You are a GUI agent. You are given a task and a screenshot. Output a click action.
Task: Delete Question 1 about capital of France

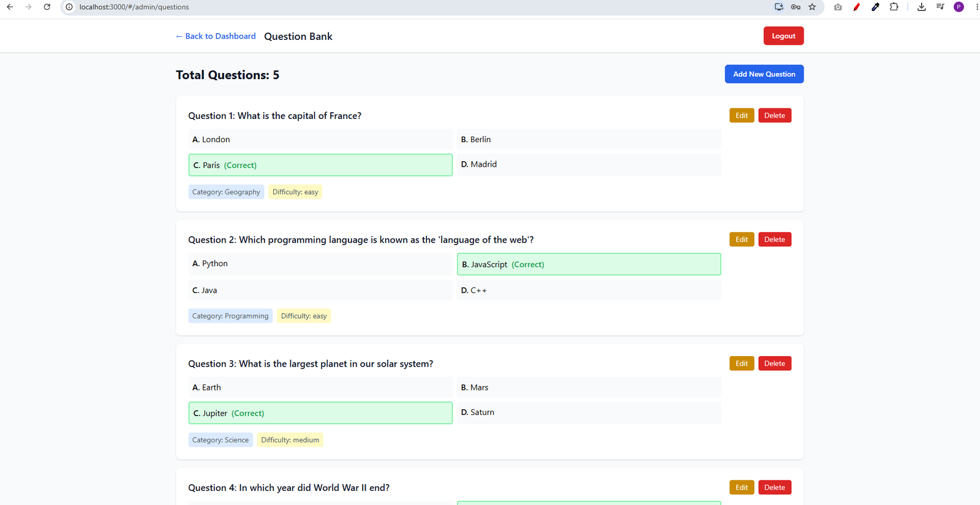point(775,115)
